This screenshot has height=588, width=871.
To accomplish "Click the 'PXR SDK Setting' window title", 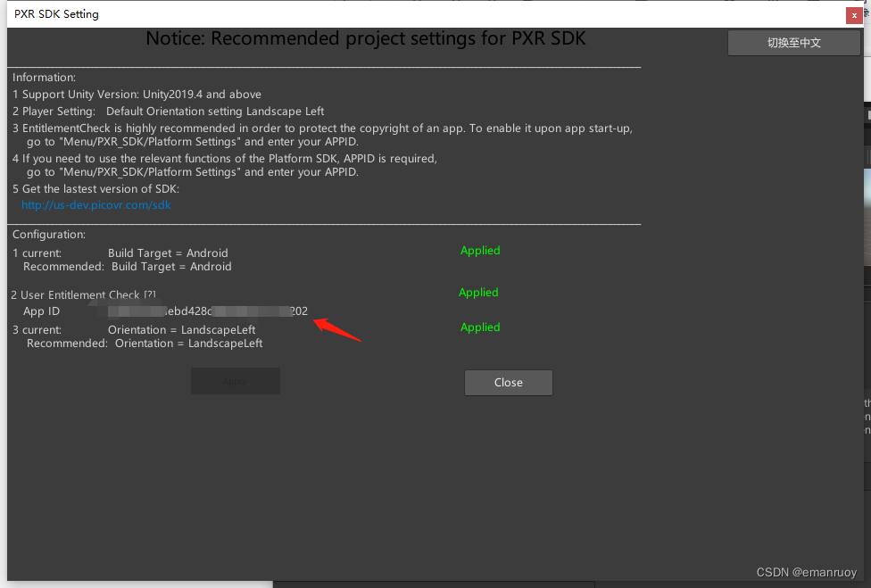I will (x=56, y=14).
